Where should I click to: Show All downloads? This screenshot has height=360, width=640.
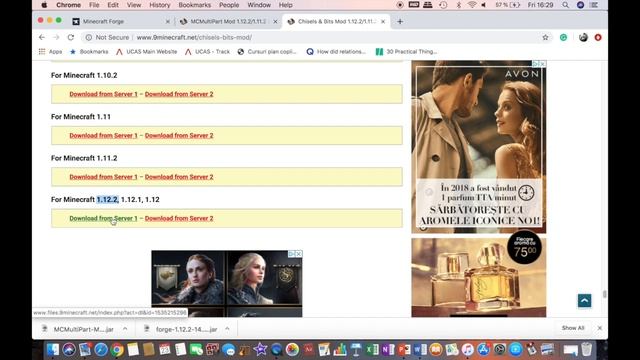[x=573, y=328]
